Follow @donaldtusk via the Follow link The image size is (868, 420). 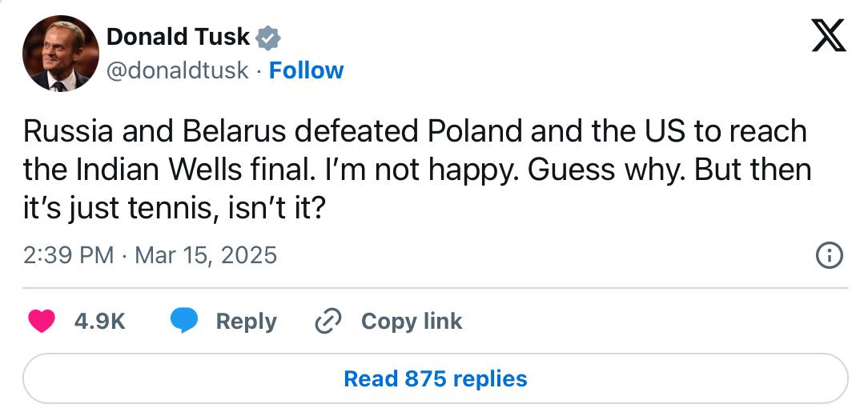click(306, 71)
